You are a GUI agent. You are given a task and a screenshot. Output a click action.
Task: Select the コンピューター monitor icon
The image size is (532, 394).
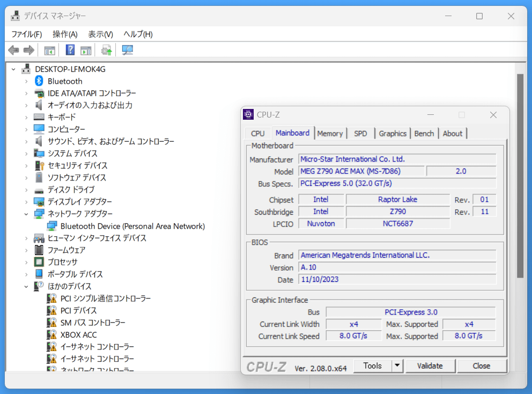[x=39, y=129]
